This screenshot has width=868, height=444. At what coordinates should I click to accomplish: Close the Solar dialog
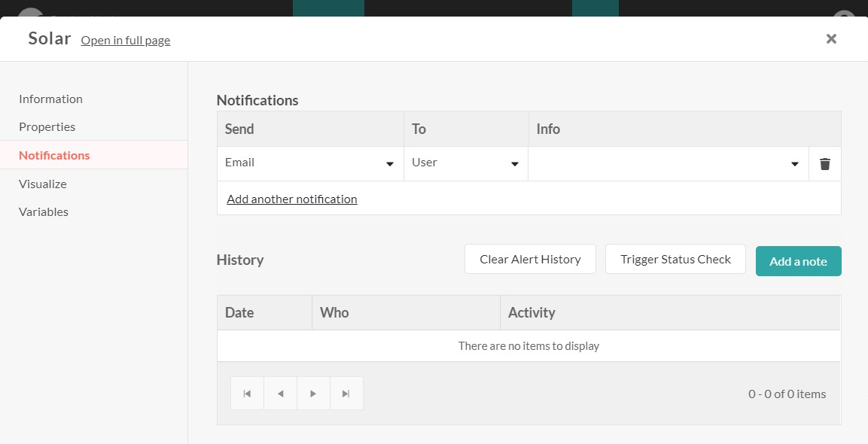point(831,38)
